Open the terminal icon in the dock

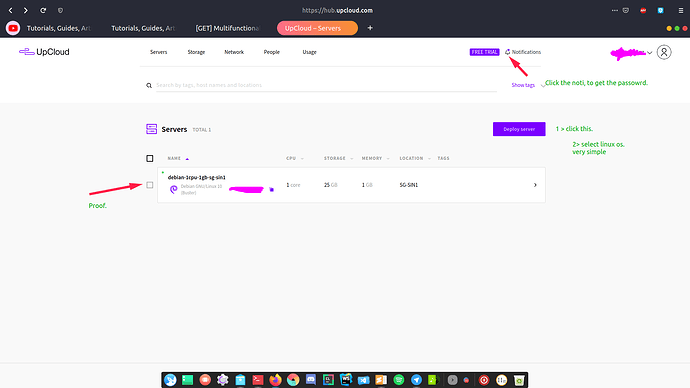(x=258, y=380)
